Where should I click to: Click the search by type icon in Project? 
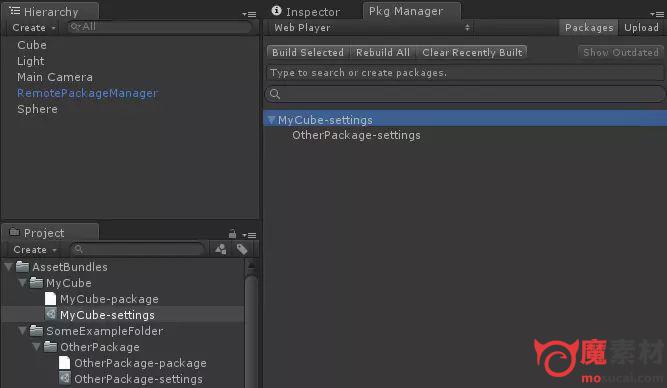click(221, 249)
